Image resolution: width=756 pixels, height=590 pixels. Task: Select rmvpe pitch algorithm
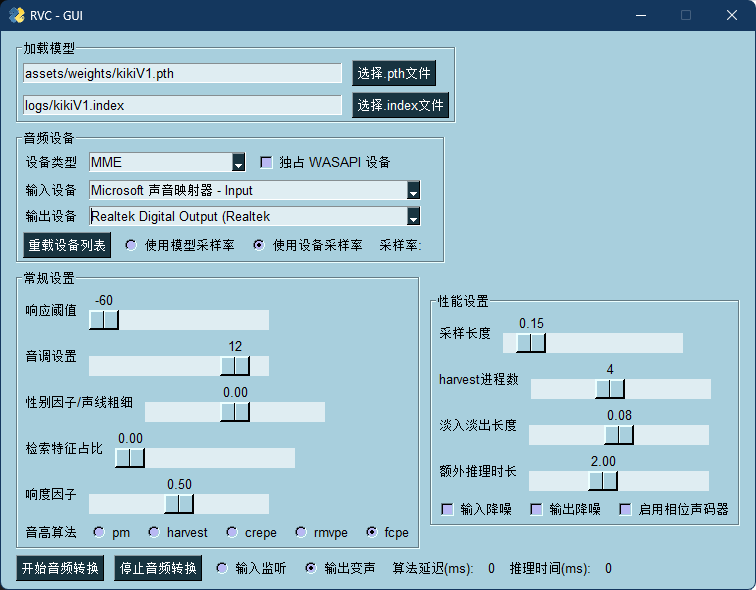tap(301, 532)
